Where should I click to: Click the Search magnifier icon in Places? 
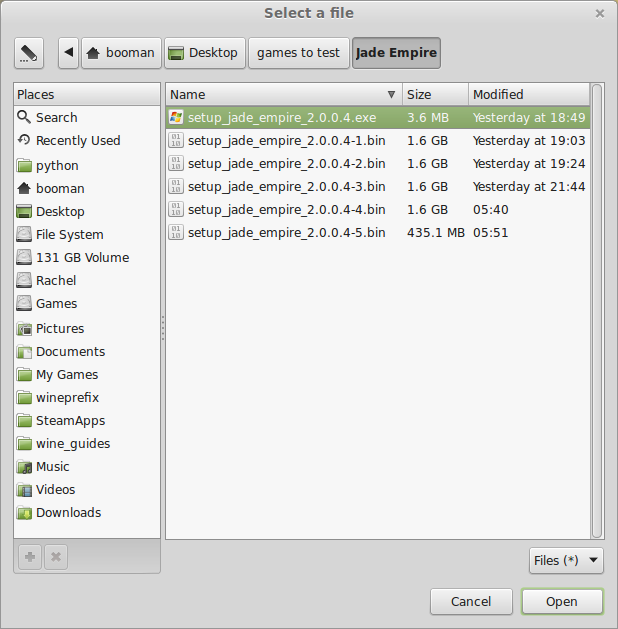click(24, 117)
